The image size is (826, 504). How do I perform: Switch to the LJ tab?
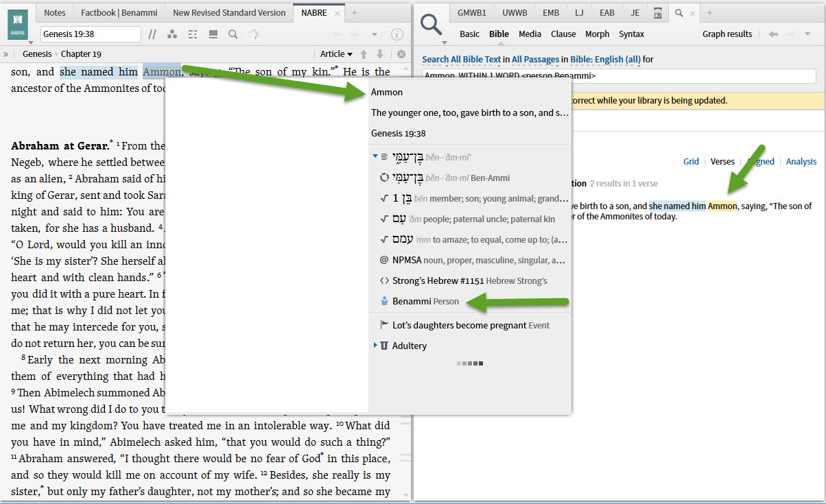[x=579, y=13]
